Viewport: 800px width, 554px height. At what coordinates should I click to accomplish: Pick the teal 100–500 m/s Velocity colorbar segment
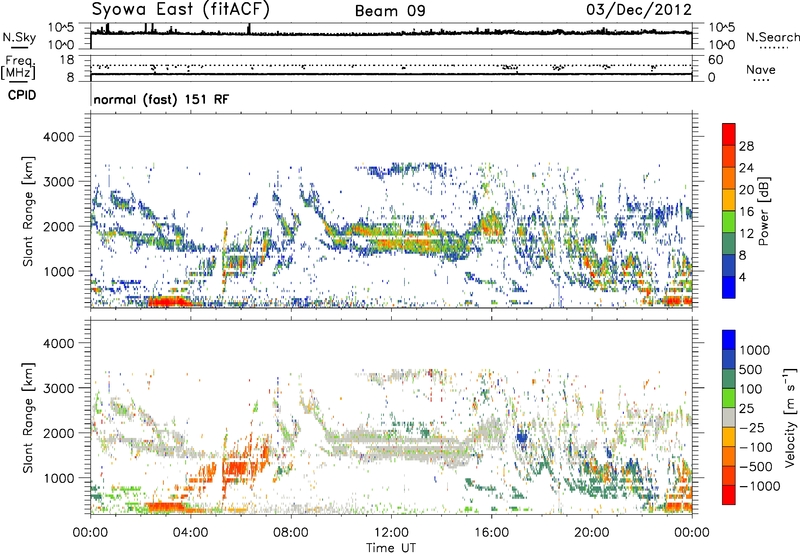pyautogui.click(x=729, y=379)
